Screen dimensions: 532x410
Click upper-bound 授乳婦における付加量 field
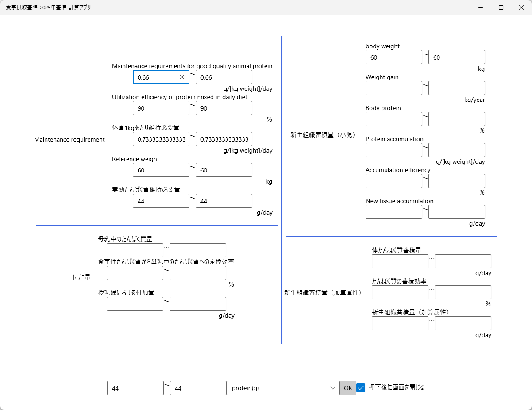click(x=198, y=304)
